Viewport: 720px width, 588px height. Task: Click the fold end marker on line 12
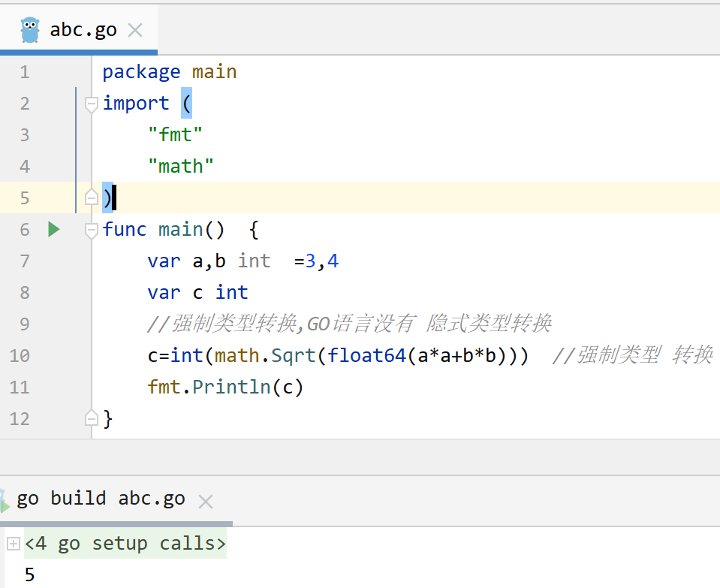pyautogui.click(x=92, y=418)
